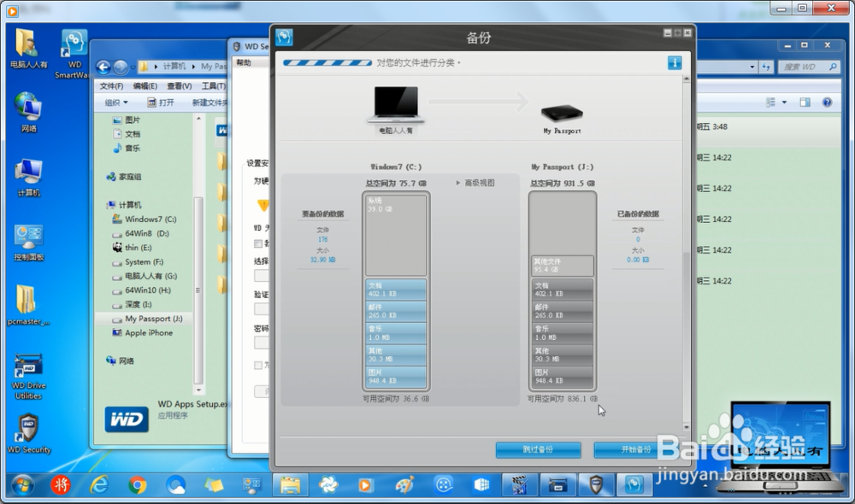
Task: Open the 网络 desktop icon
Action: click(x=29, y=112)
